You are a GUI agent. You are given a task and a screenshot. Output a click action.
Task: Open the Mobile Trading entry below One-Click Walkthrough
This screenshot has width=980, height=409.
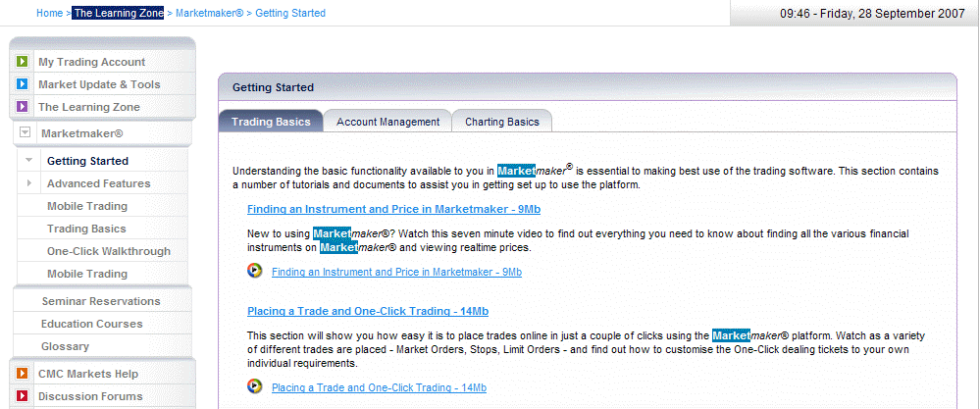tap(87, 274)
